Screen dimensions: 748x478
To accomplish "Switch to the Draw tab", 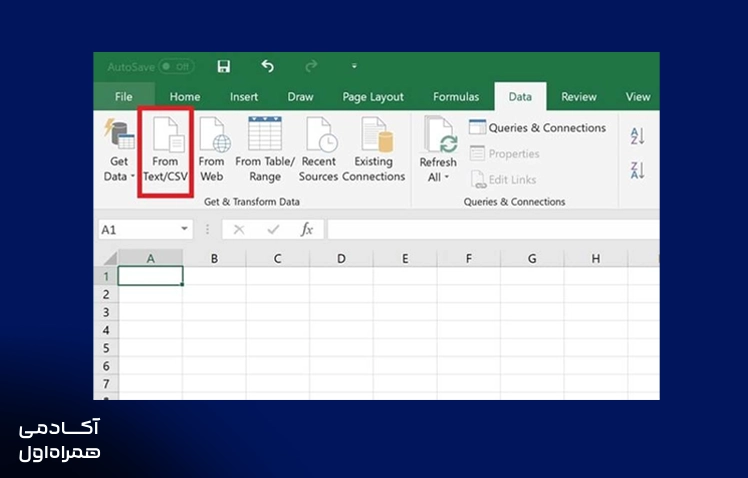I will [x=300, y=96].
